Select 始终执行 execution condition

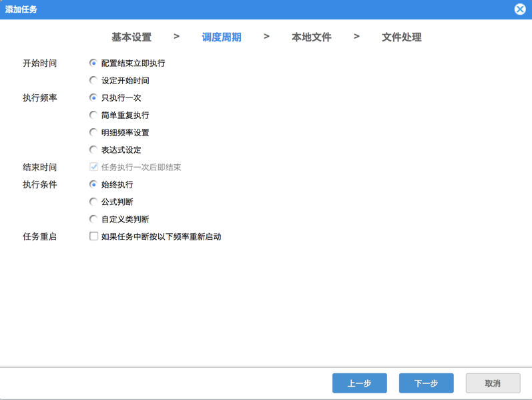click(x=93, y=184)
